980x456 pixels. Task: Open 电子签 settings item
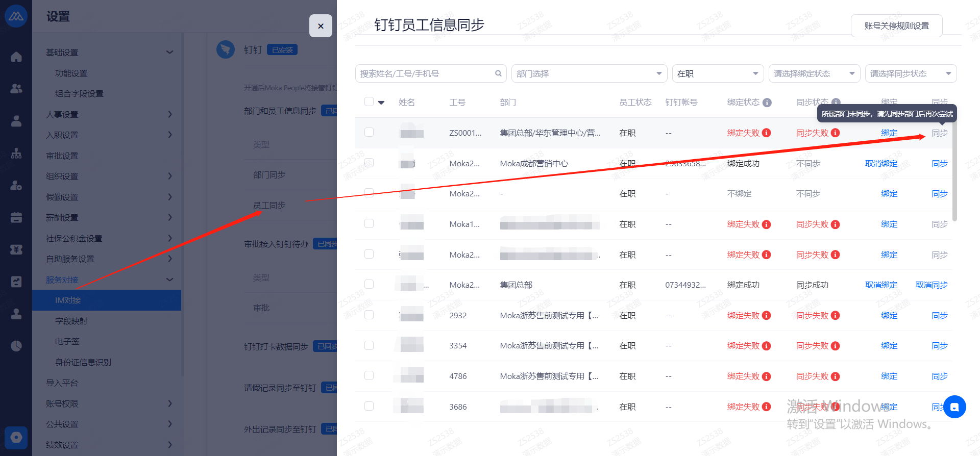[67, 341]
